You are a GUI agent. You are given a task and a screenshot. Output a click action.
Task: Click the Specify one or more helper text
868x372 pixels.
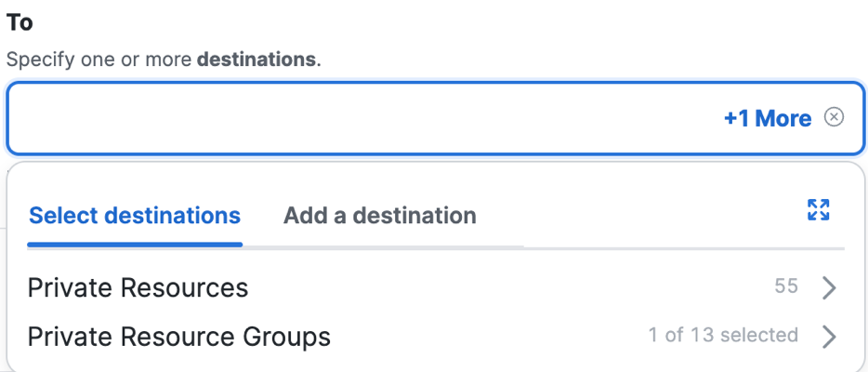(99, 60)
